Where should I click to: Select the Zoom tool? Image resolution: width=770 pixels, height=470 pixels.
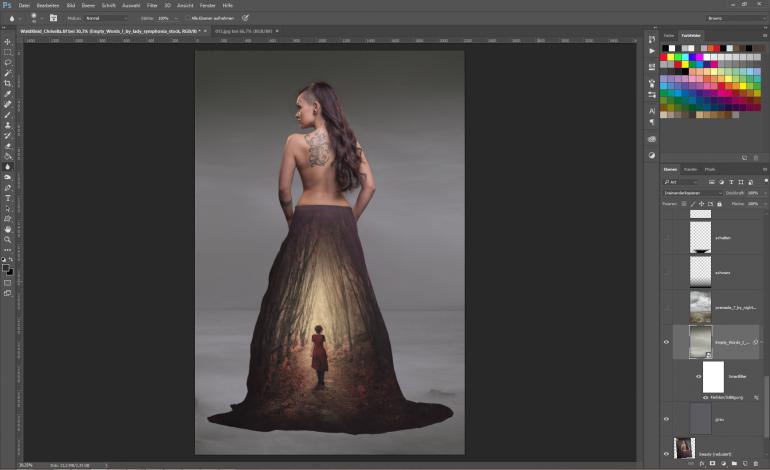click(x=7, y=240)
